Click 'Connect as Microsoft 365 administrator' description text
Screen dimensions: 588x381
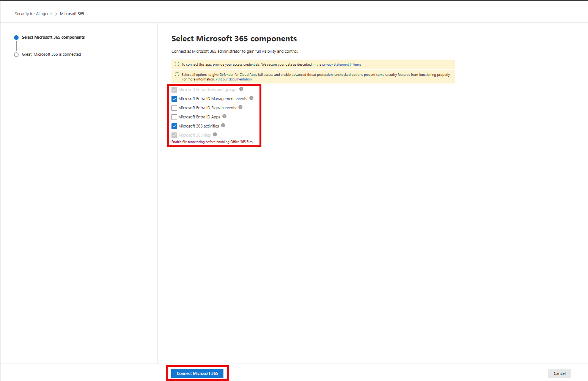pyautogui.click(x=235, y=51)
